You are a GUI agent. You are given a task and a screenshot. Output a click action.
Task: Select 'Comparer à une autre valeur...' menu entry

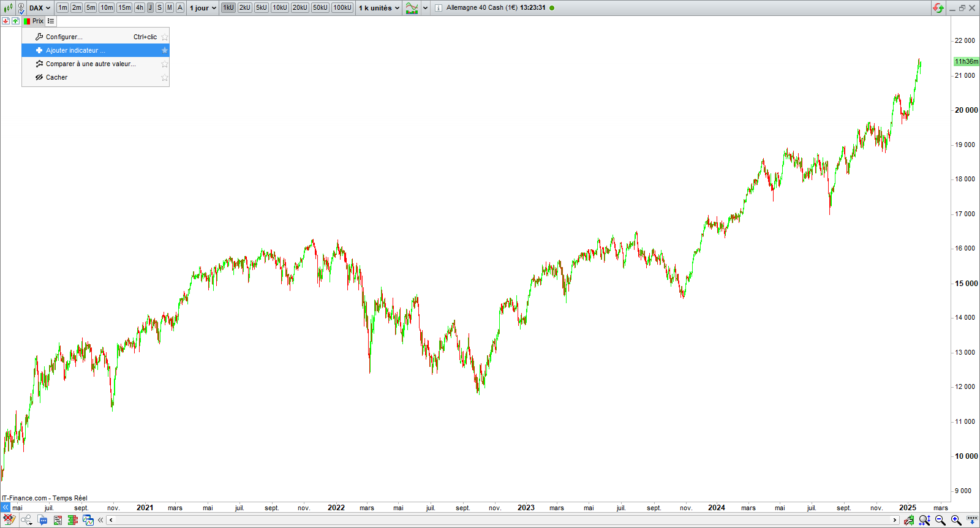point(91,64)
